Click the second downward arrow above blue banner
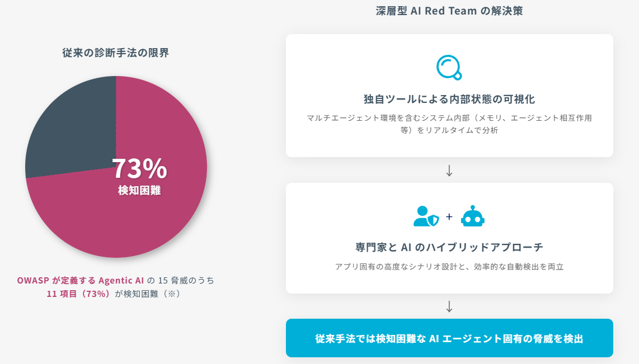639x364 pixels. [x=449, y=306]
